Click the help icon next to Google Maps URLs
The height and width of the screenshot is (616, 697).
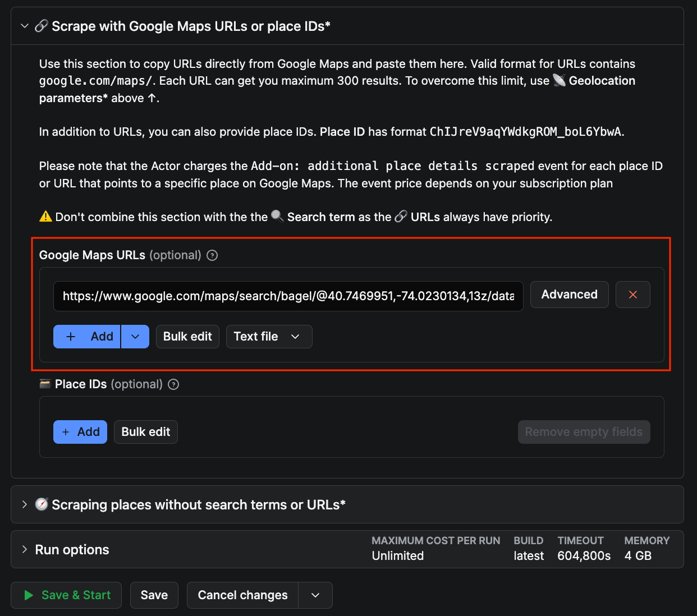point(212,255)
